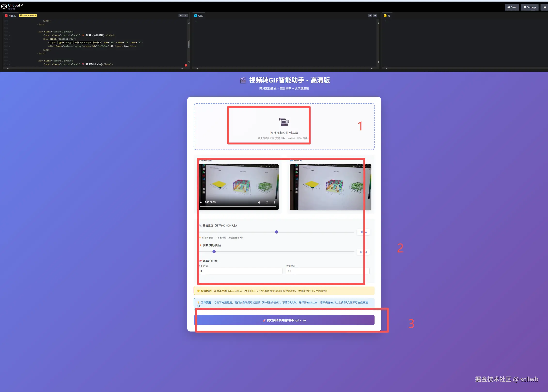Image resolution: width=548 pixels, height=392 pixels.
Task: Open the video player's three-dot more options
Action: coord(274,202)
